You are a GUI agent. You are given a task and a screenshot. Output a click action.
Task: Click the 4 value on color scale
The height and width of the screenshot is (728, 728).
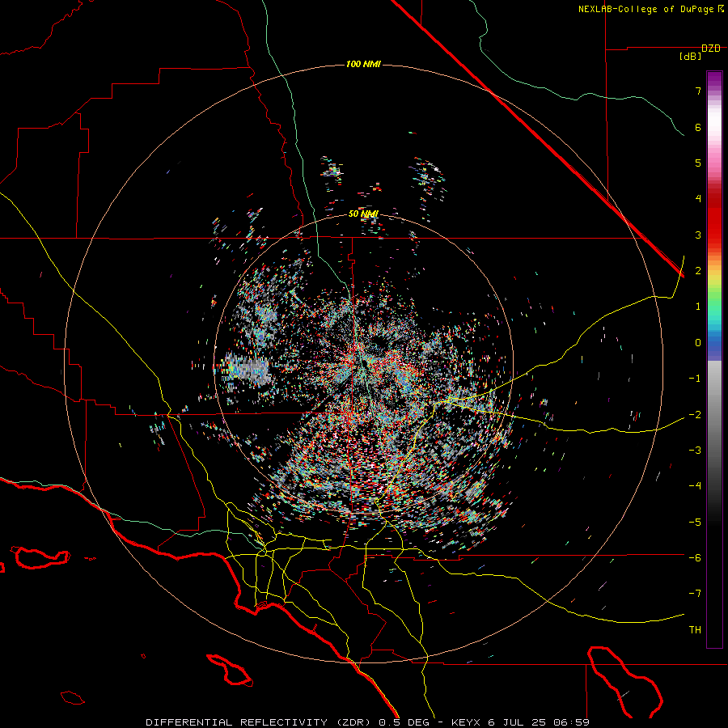[698, 199]
